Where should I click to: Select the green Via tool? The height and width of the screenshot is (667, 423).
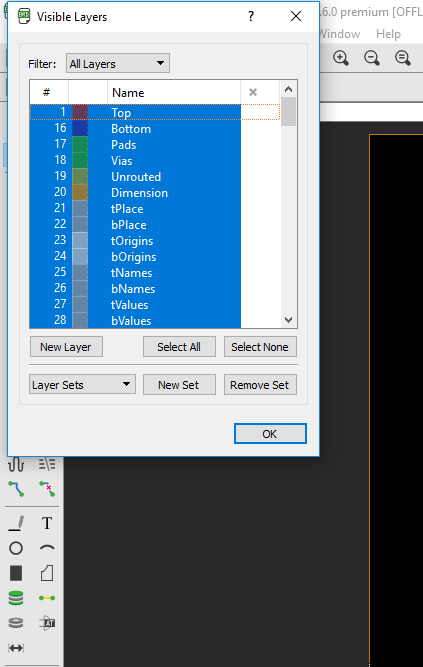pos(16,598)
